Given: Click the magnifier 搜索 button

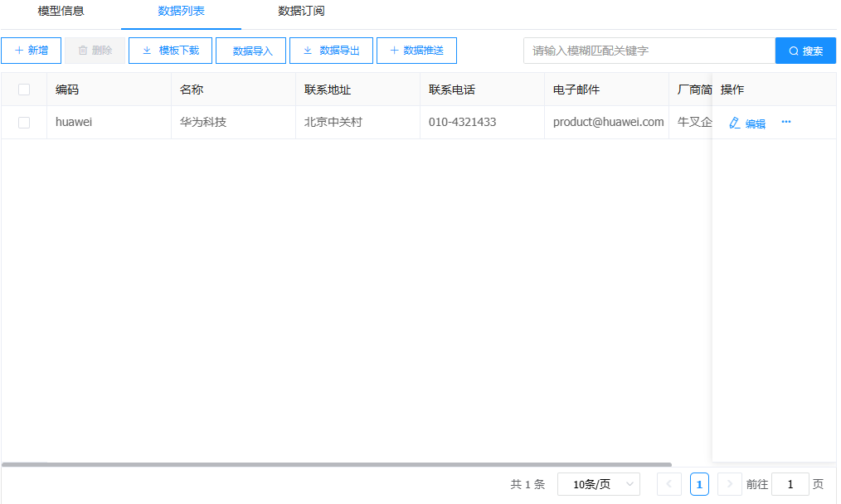Looking at the screenshot, I should [805, 51].
